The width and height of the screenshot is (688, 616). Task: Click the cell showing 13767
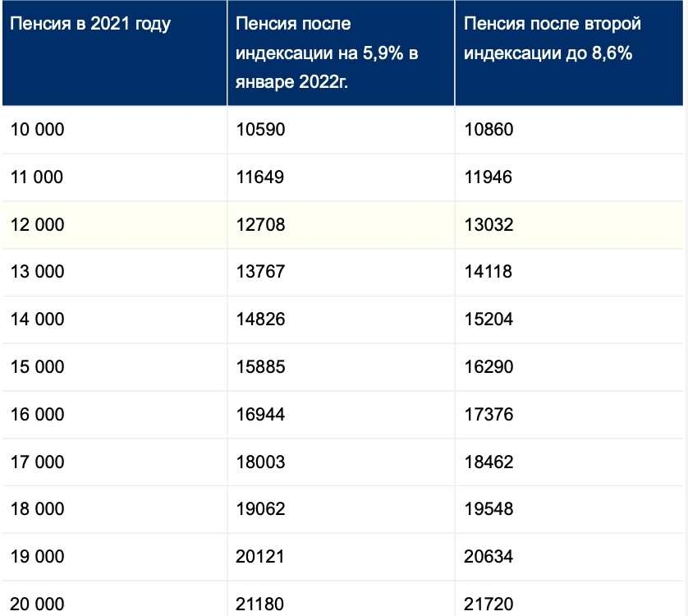[x=259, y=272]
